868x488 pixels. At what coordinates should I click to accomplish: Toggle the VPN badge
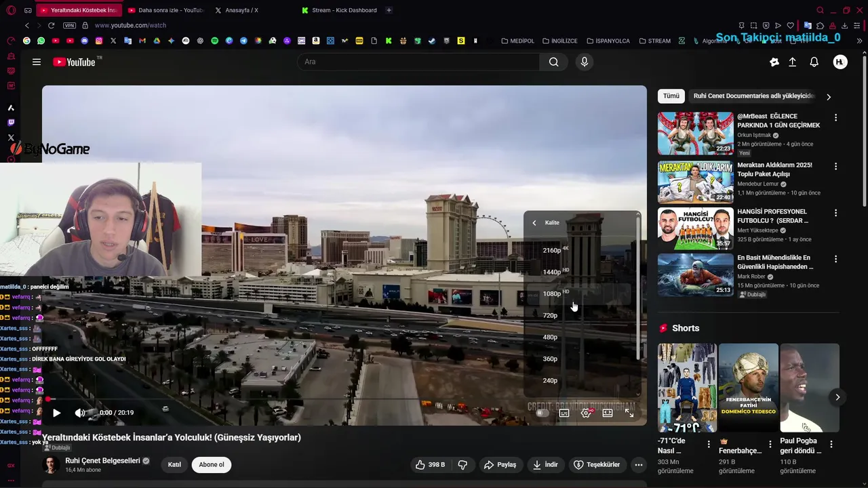coord(69,25)
